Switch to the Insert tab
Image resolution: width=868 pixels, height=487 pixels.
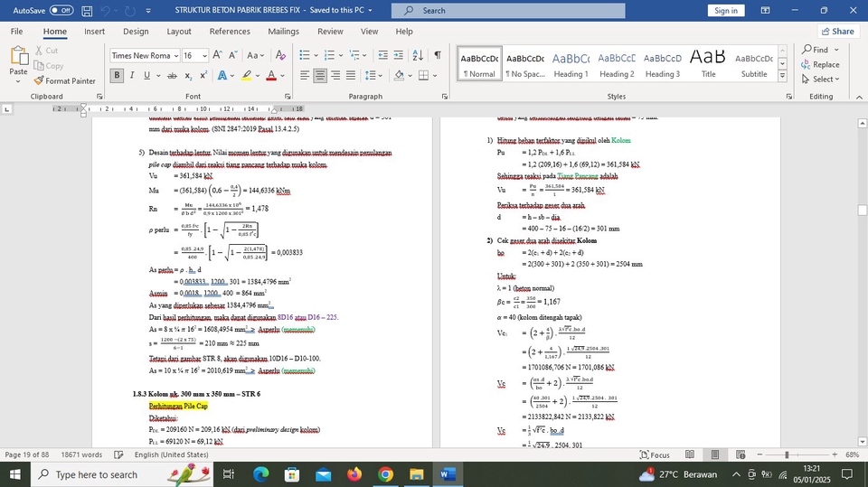tap(94, 32)
